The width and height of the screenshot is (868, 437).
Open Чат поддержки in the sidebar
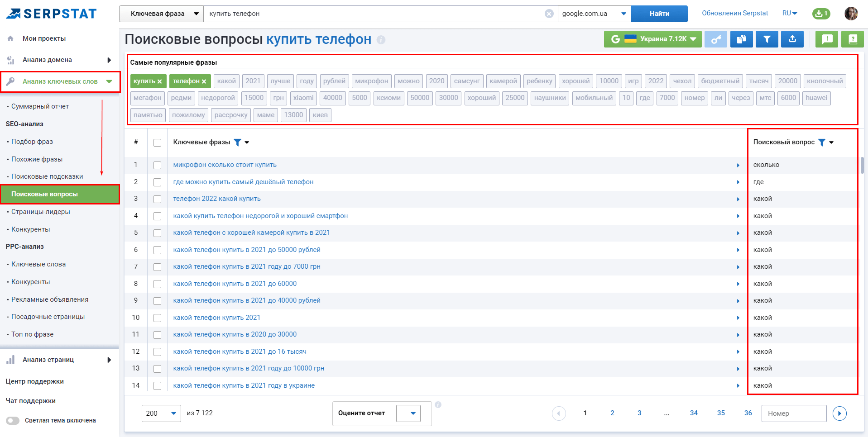tap(31, 401)
